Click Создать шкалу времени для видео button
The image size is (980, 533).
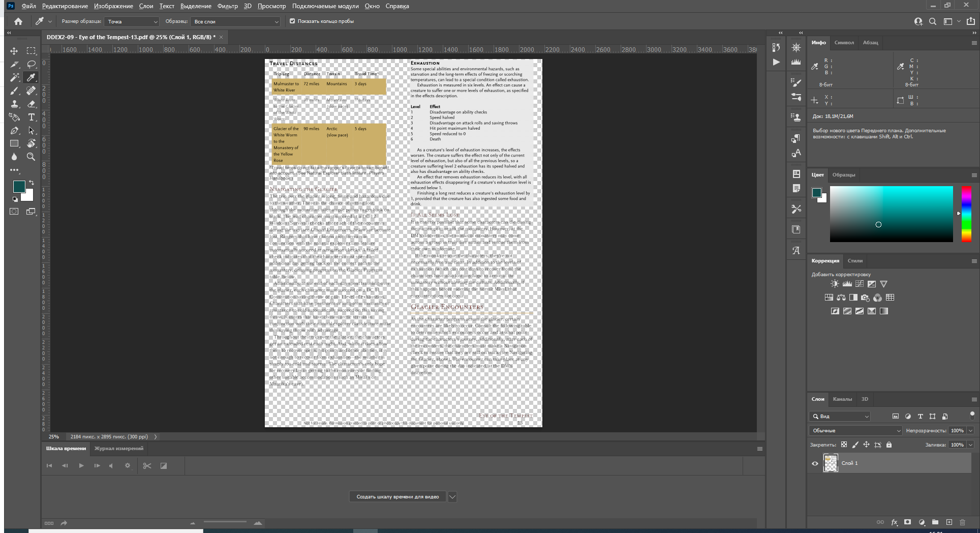tap(397, 497)
